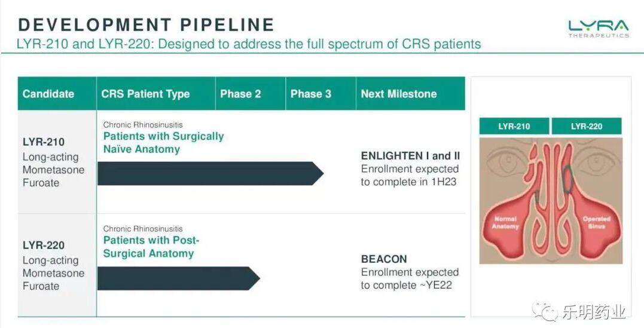Click the LYR-220 label above anatomy image
The height and width of the screenshot is (328, 644).
pos(586,126)
